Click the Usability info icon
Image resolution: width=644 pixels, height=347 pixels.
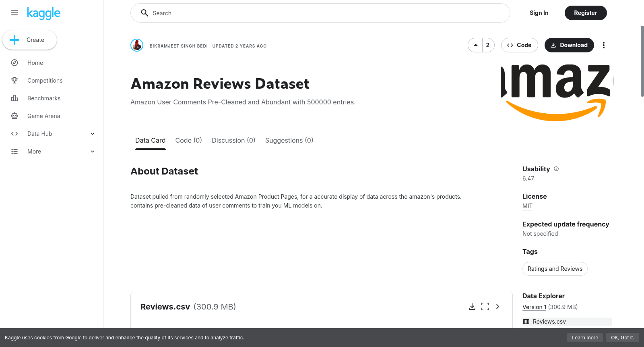point(556,169)
